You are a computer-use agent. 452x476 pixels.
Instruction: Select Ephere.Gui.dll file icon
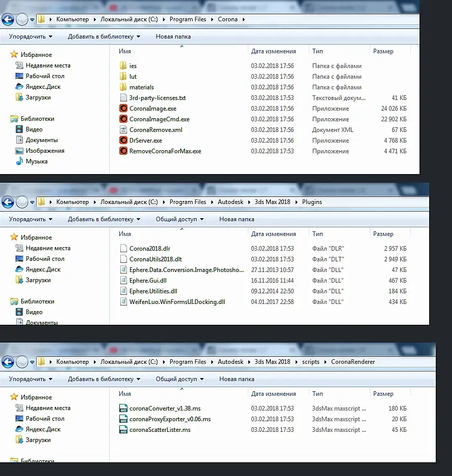pos(123,280)
